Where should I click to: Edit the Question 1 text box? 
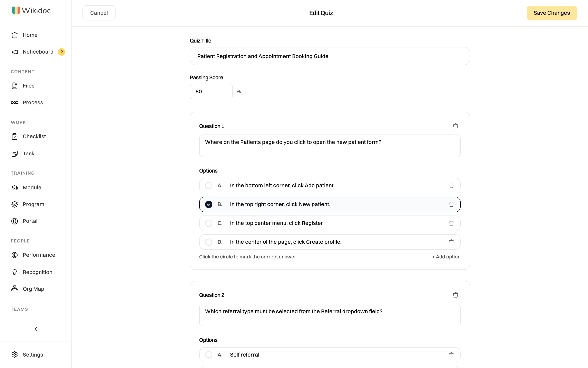[x=330, y=146]
